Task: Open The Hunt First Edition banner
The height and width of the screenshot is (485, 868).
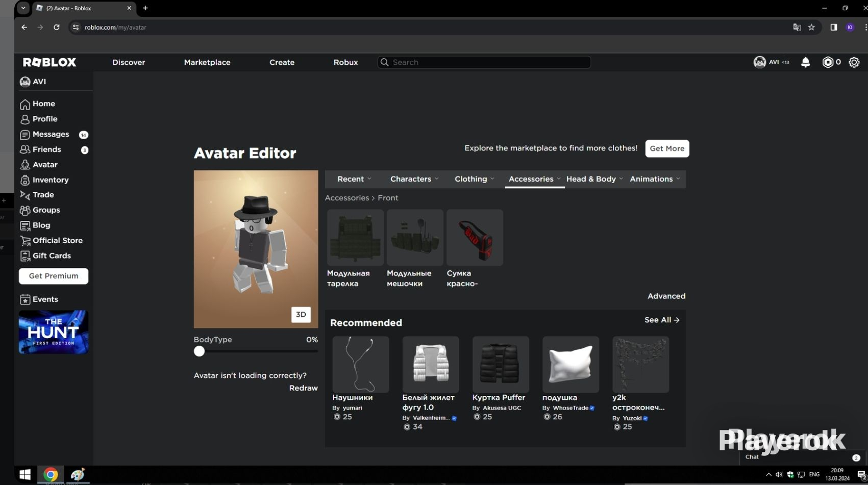Action: point(54,332)
